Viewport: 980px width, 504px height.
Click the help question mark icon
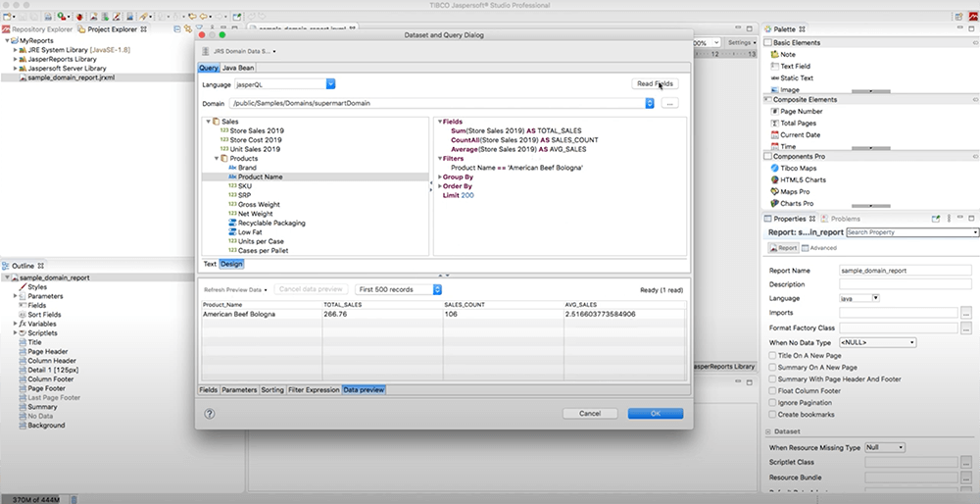[210, 414]
